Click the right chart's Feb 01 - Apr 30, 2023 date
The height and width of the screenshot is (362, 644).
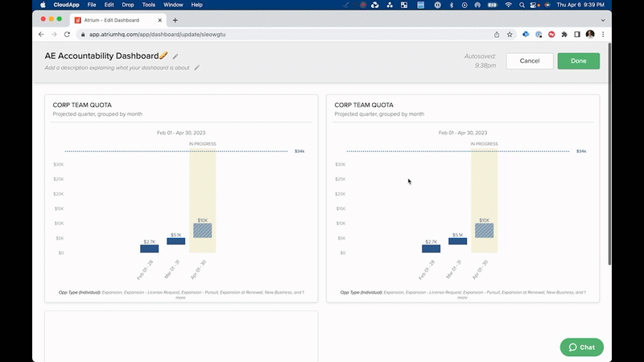click(x=463, y=133)
